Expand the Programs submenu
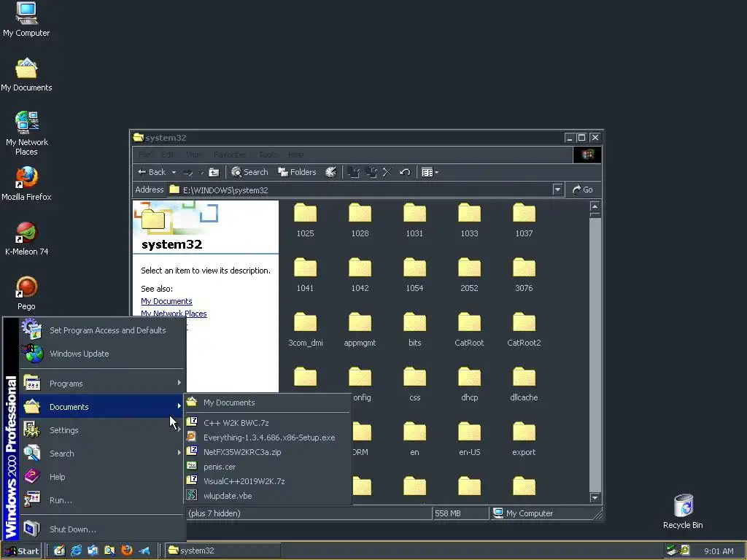Viewport: 747px width, 560px height. [x=101, y=384]
